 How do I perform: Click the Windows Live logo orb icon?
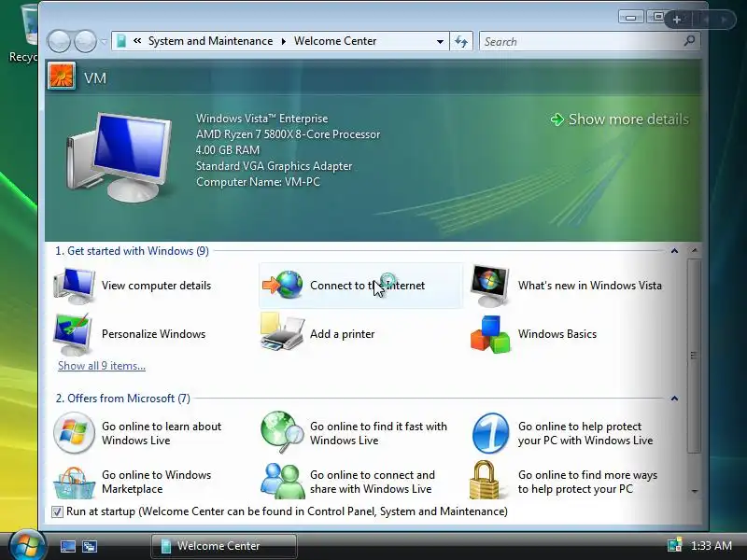click(74, 433)
